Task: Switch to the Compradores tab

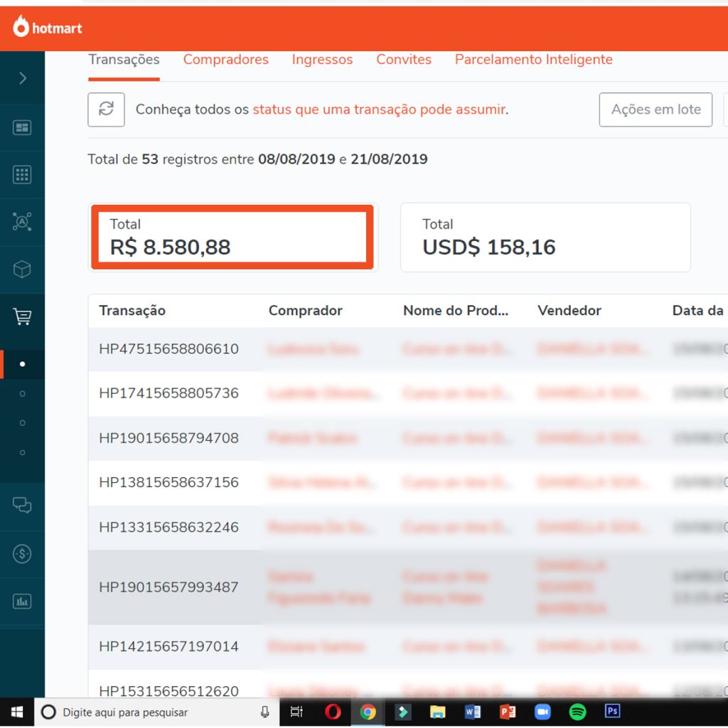Action: tap(225, 60)
